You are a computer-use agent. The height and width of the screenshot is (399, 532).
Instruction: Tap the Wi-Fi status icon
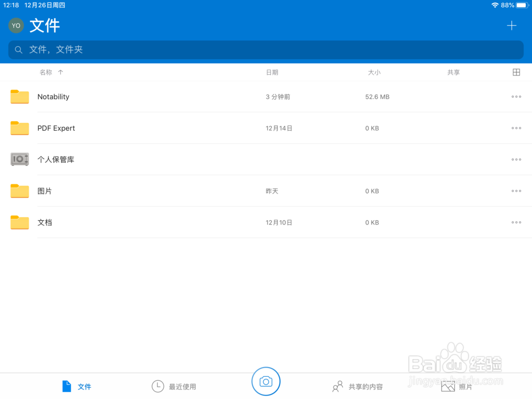[x=495, y=5]
